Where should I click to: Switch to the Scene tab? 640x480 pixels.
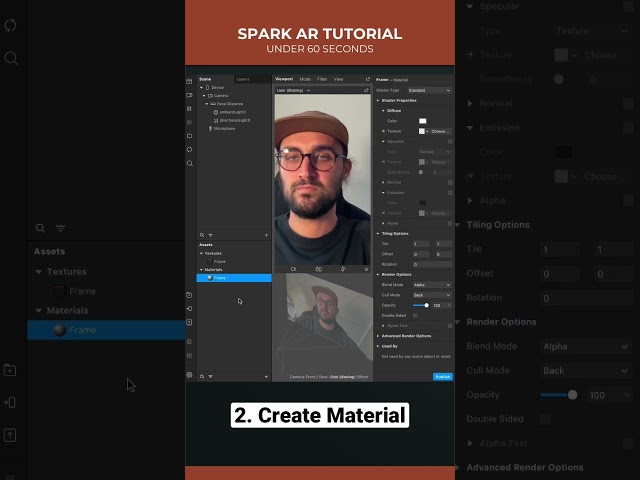[x=205, y=79]
